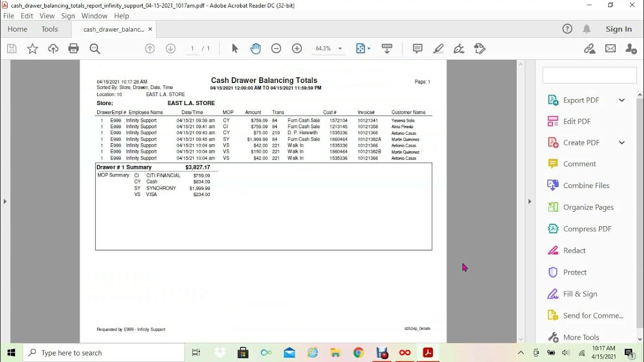Open the Edit menu
Screen dimensions: 644x362
27,16
